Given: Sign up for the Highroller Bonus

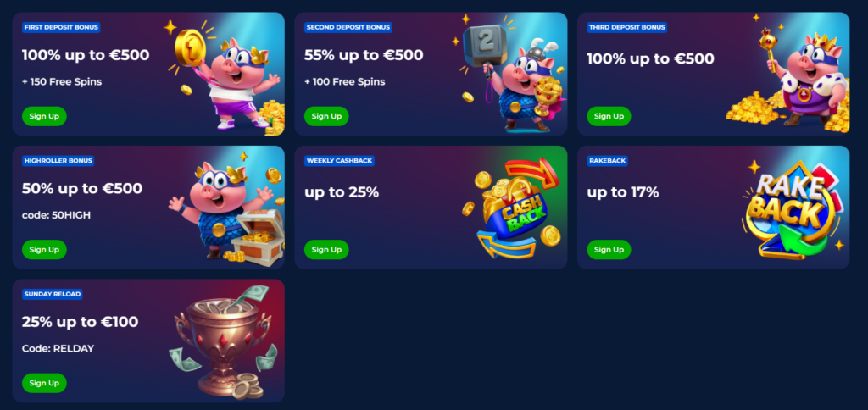Looking at the screenshot, I should pos(44,250).
